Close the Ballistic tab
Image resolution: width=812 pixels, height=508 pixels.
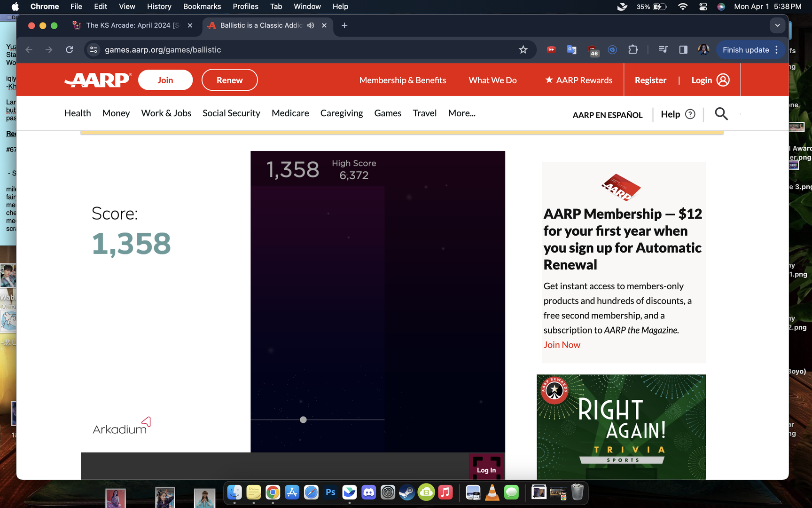324,25
